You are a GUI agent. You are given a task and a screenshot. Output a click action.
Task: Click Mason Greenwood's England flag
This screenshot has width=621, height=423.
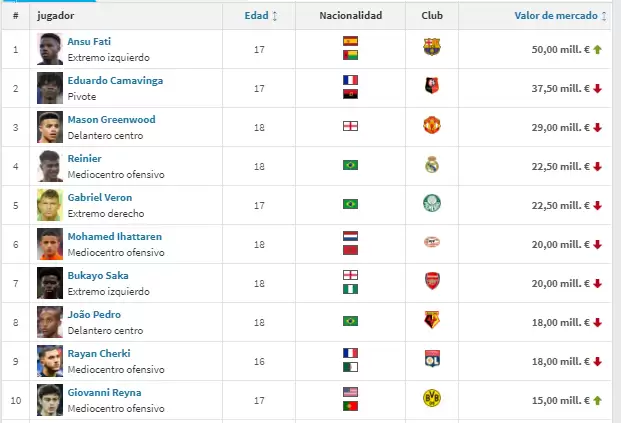(x=350, y=126)
